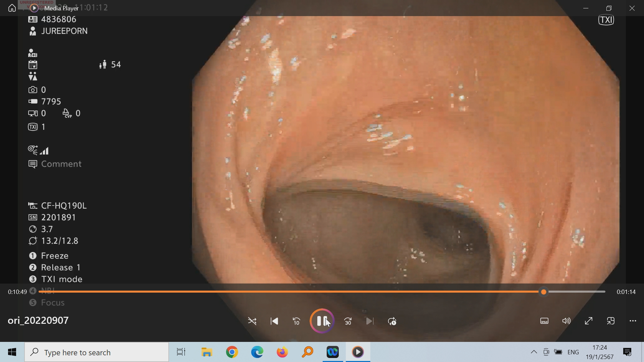Show hidden system tray icons
This screenshot has height=362, width=644.
pos(534,352)
